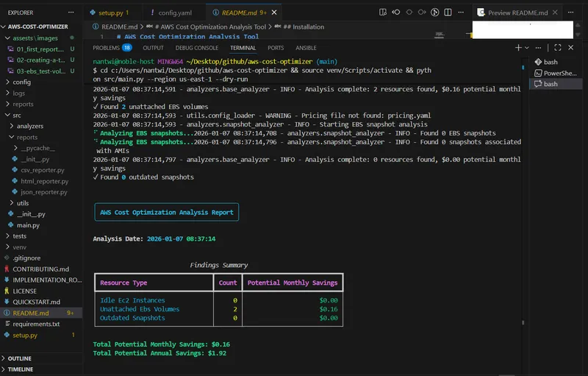Maximize the terminal panel size
The image size is (588, 376).
(x=558, y=48)
